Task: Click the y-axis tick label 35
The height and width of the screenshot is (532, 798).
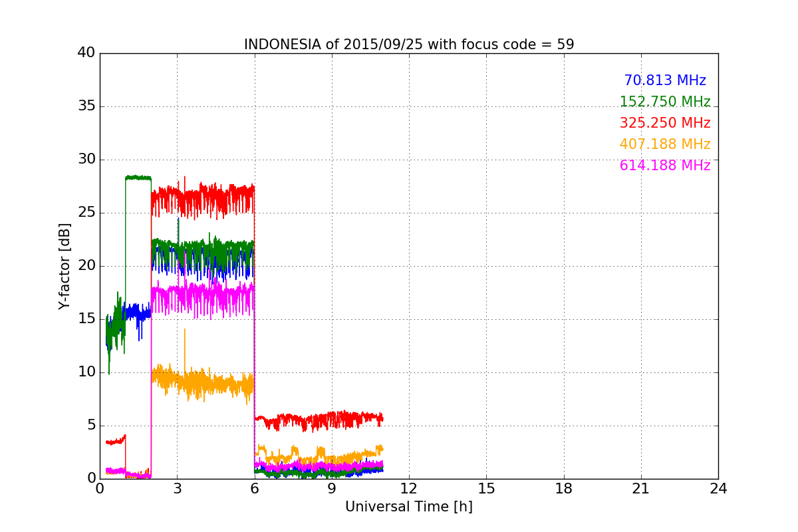Action: [86, 106]
